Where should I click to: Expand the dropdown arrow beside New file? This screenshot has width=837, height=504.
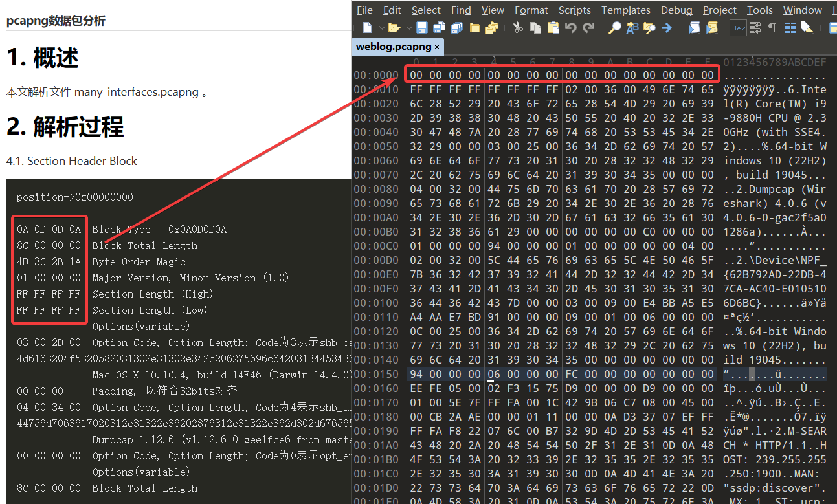[381, 28]
